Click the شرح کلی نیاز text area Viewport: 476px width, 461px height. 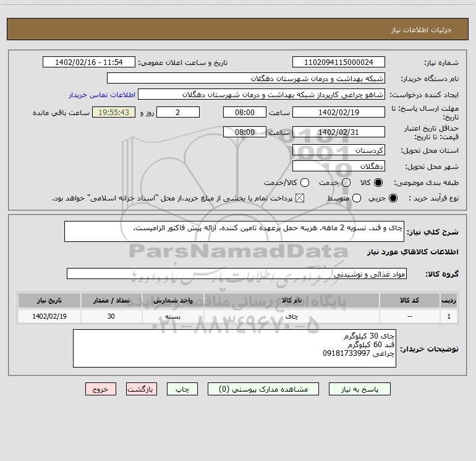tap(234, 231)
